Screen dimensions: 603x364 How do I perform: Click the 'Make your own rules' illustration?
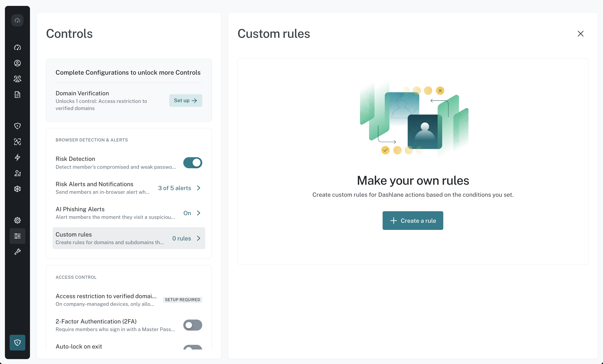(414, 119)
